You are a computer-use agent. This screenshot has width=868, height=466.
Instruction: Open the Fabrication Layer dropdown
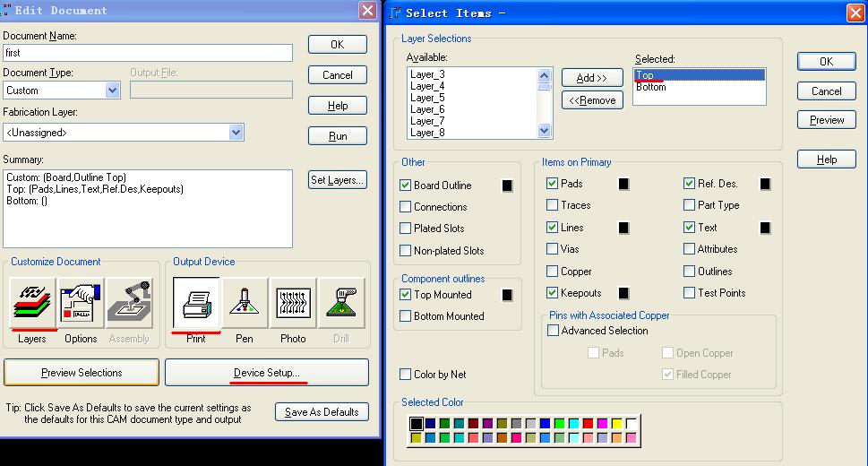coord(236,133)
